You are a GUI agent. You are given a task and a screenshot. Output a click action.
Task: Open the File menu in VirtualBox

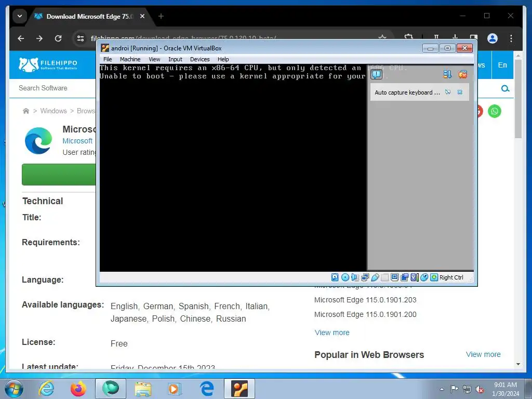point(108,59)
